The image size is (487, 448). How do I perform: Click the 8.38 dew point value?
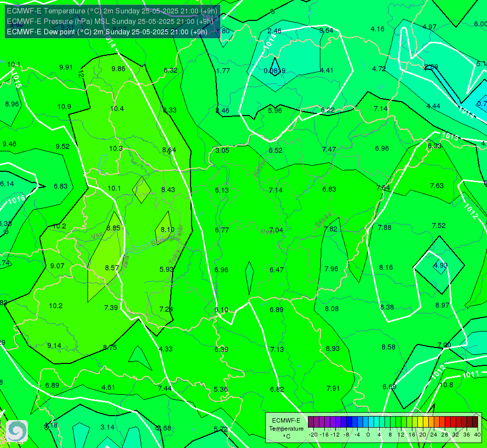pyautogui.click(x=387, y=307)
